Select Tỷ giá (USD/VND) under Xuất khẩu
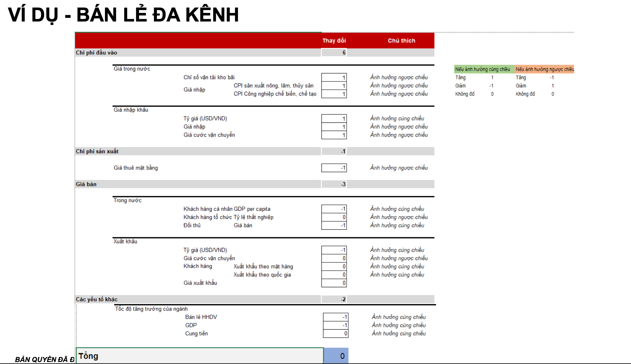 (x=205, y=250)
